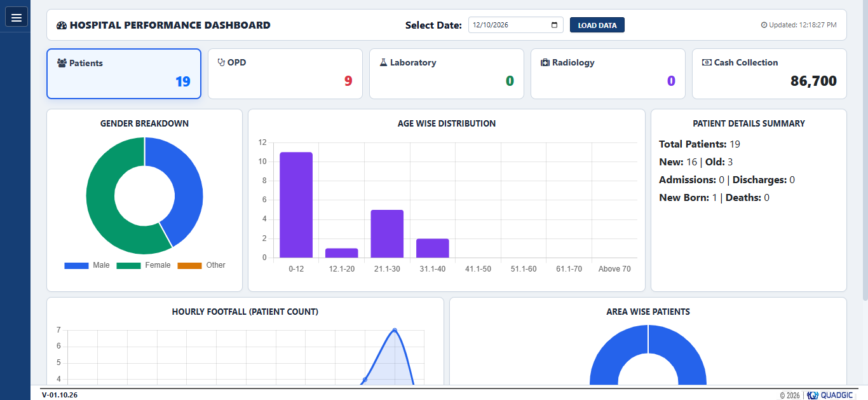Click the Laboratory flask icon
868x400 pixels.
383,62
